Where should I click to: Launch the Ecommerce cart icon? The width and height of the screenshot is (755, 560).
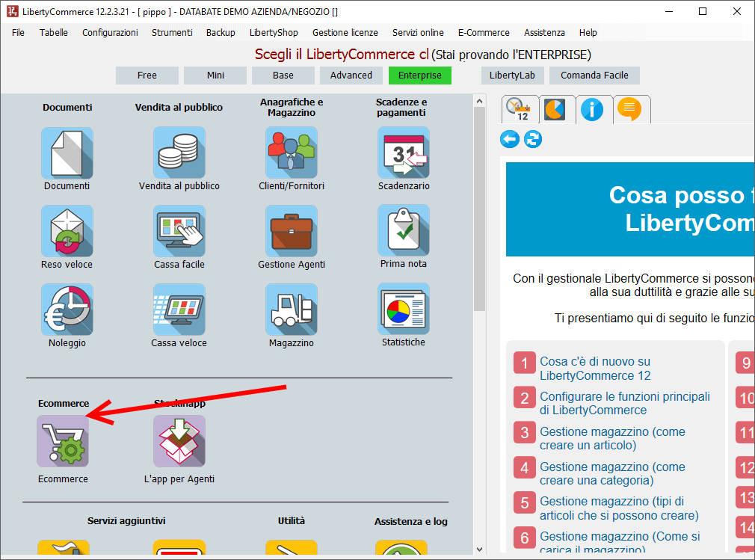pyautogui.click(x=63, y=441)
